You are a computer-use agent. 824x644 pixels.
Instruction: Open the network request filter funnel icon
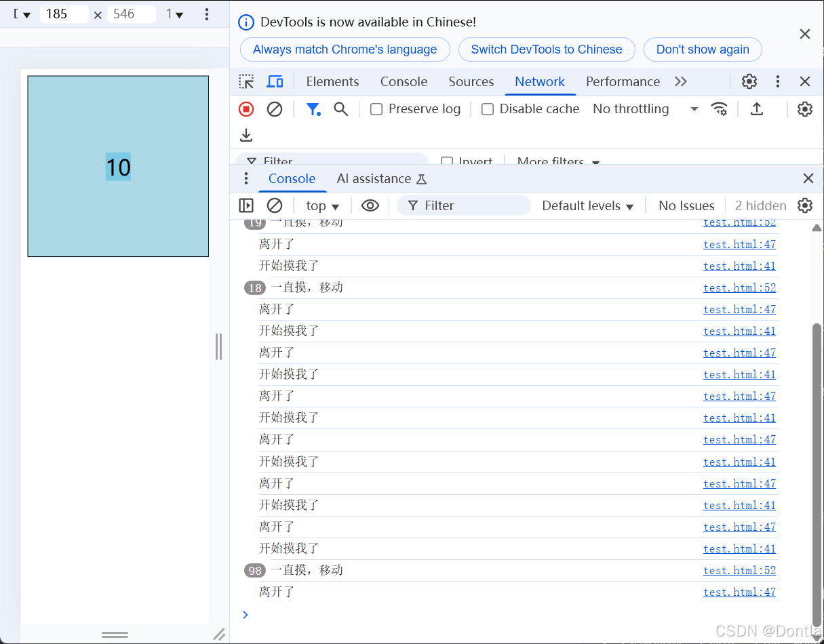[x=313, y=109]
